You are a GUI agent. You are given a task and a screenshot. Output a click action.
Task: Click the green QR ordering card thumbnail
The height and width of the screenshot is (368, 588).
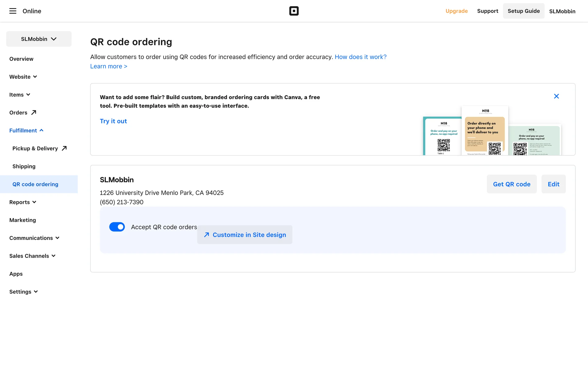click(x=534, y=140)
